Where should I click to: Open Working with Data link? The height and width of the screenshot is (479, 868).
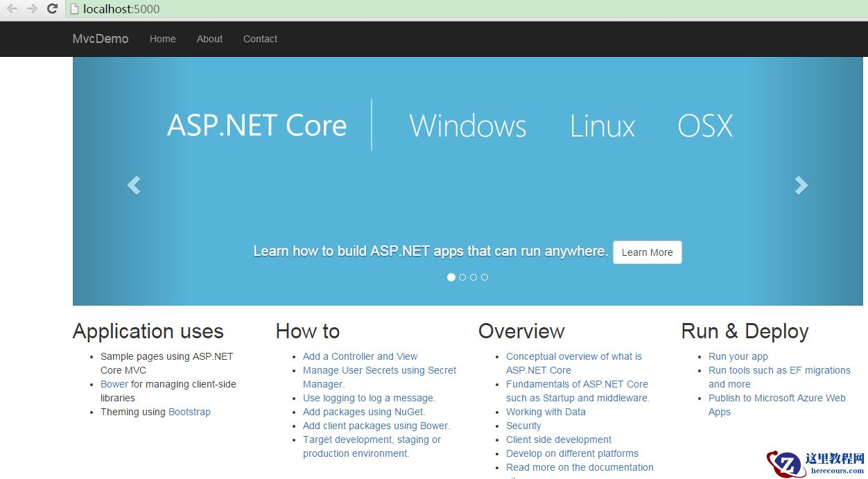click(x=546, y=412)
